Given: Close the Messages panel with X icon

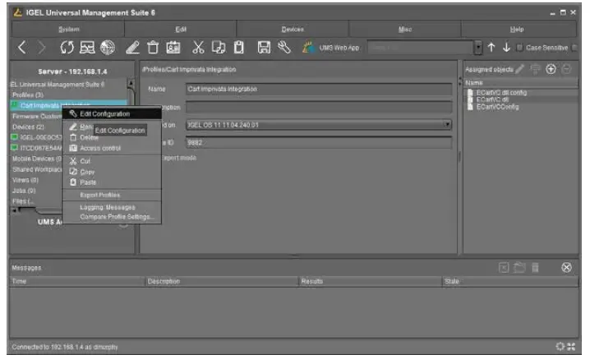Looking at the screenshot, I should (566, 268).
